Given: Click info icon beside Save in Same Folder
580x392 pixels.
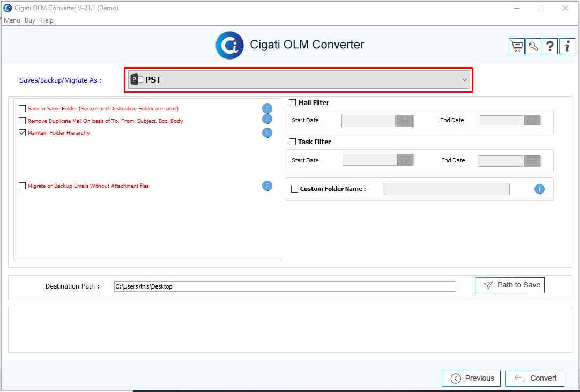Looking at the screenshot, I should click(267, 108).
